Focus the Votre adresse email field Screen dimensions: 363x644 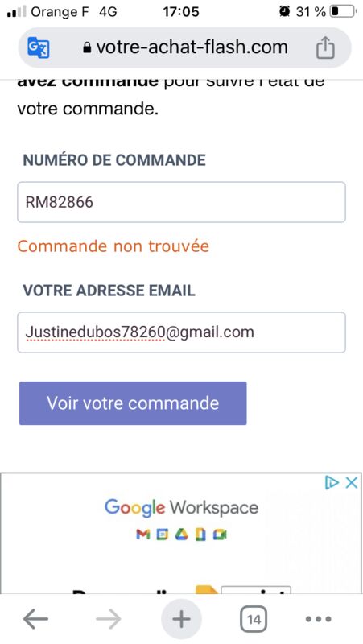[181, 332]
